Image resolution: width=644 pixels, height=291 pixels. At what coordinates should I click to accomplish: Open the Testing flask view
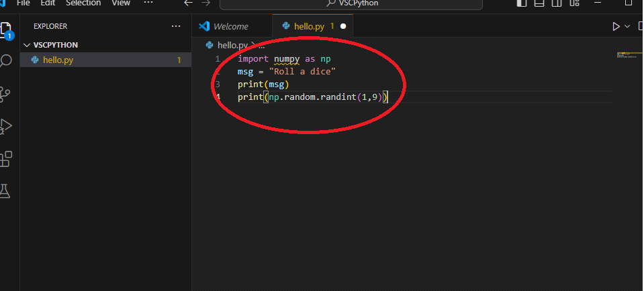click(x=7, y=190)
